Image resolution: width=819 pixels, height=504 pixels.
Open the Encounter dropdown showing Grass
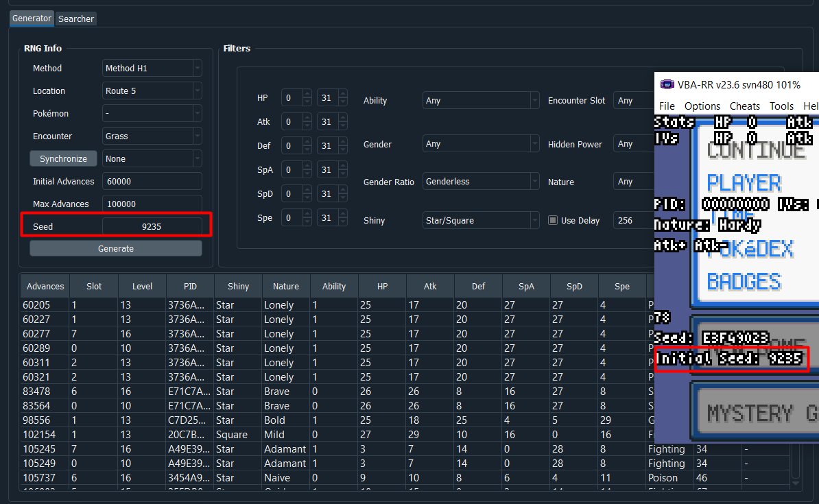point(152,136)
